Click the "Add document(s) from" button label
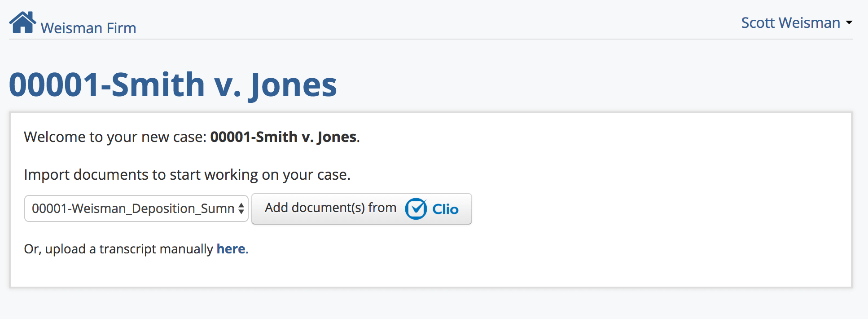Image resolution: width=868 pixels, height=319 pixels. click(x=330, y=208)
